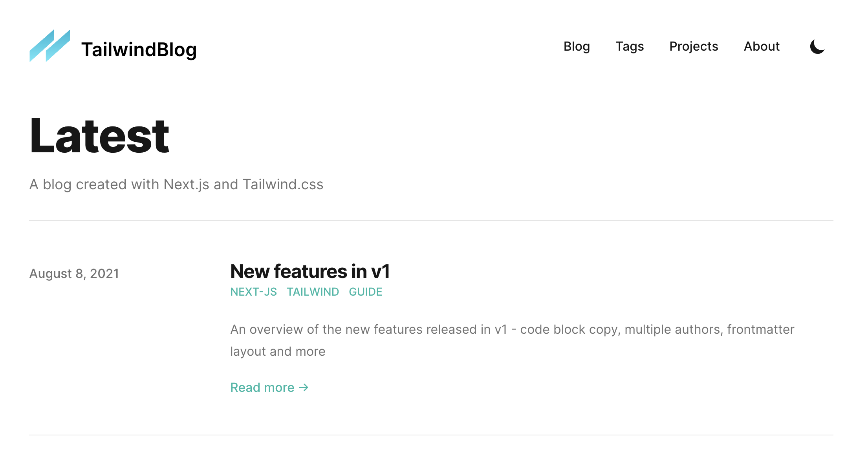Open the "New features in v1" post
Viewport: 868px width, 457px height.
(x=309, y=271)
